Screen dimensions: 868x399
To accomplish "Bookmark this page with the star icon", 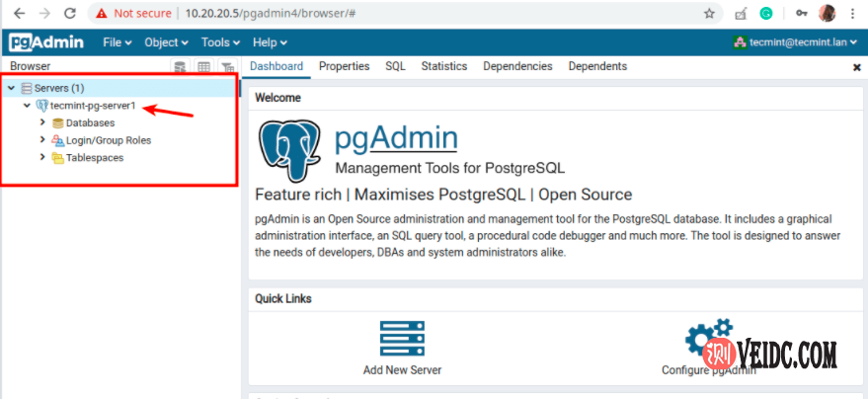I will click(709, 14).
